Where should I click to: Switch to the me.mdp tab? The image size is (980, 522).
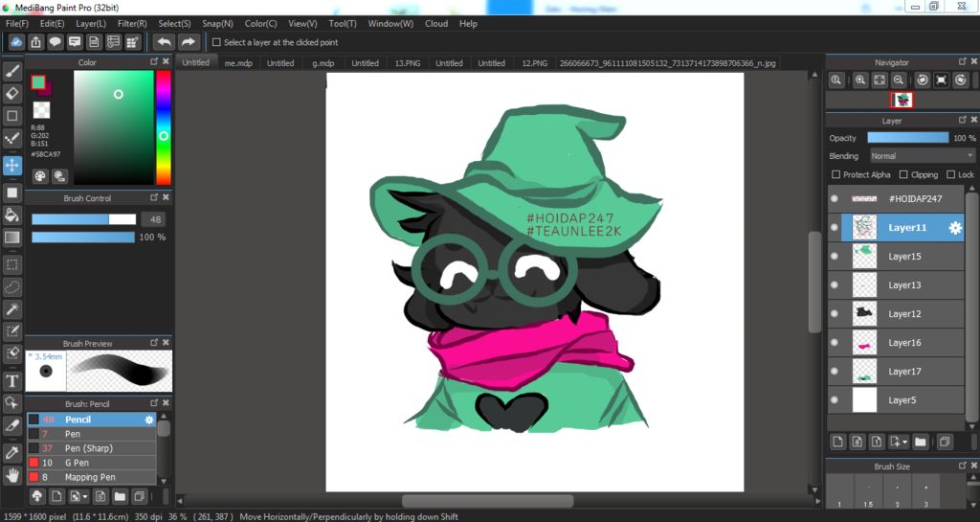238,63
